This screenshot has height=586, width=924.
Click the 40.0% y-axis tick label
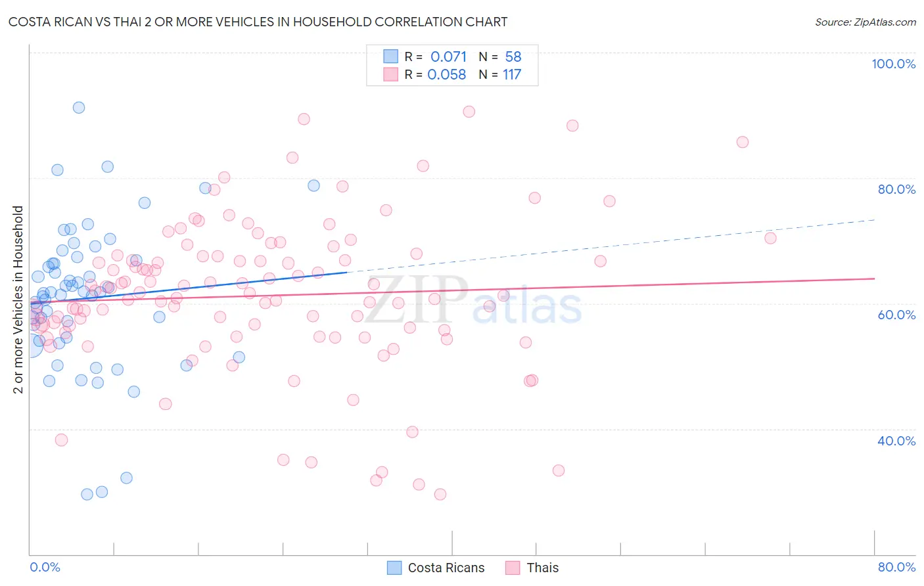[896, 440]
